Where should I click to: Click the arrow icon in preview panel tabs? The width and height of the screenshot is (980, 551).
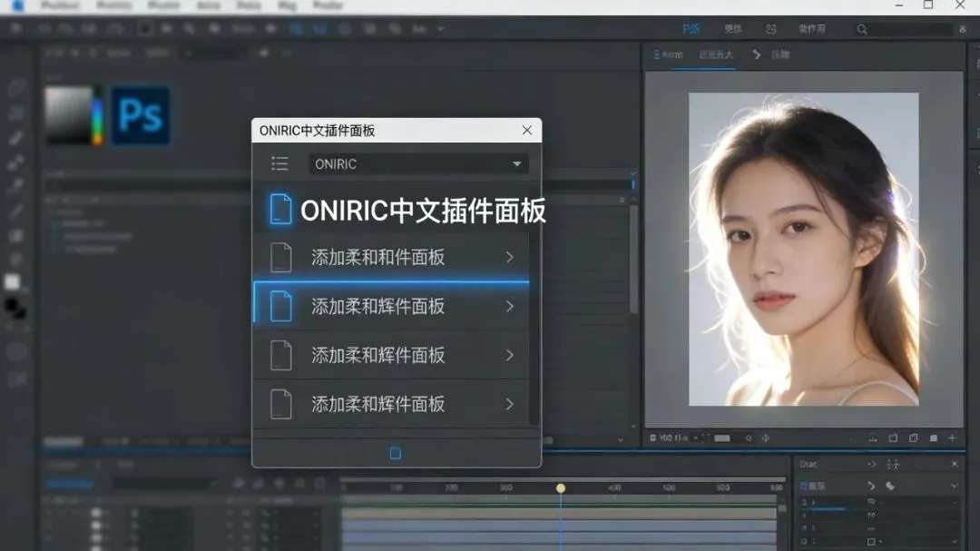click(756, 54)
